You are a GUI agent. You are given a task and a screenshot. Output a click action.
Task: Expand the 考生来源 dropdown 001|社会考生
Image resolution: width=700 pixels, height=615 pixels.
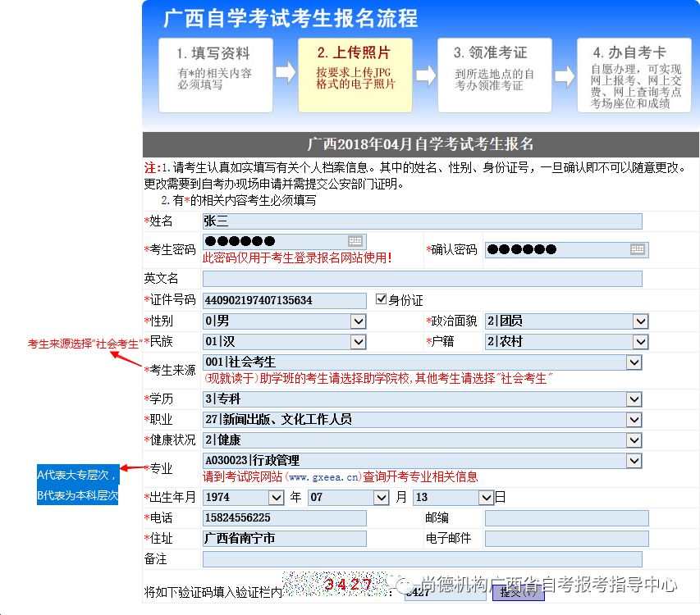coord(423,362)
